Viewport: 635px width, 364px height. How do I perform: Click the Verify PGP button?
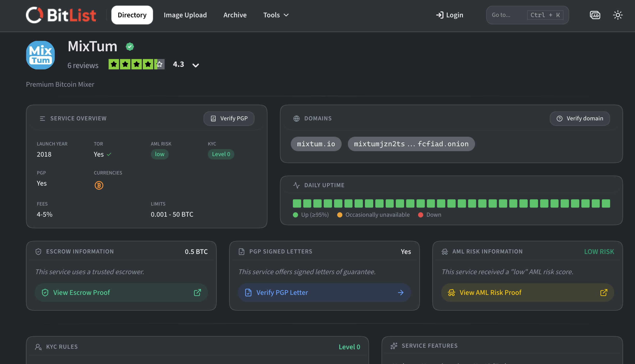[x=229, y=119]
